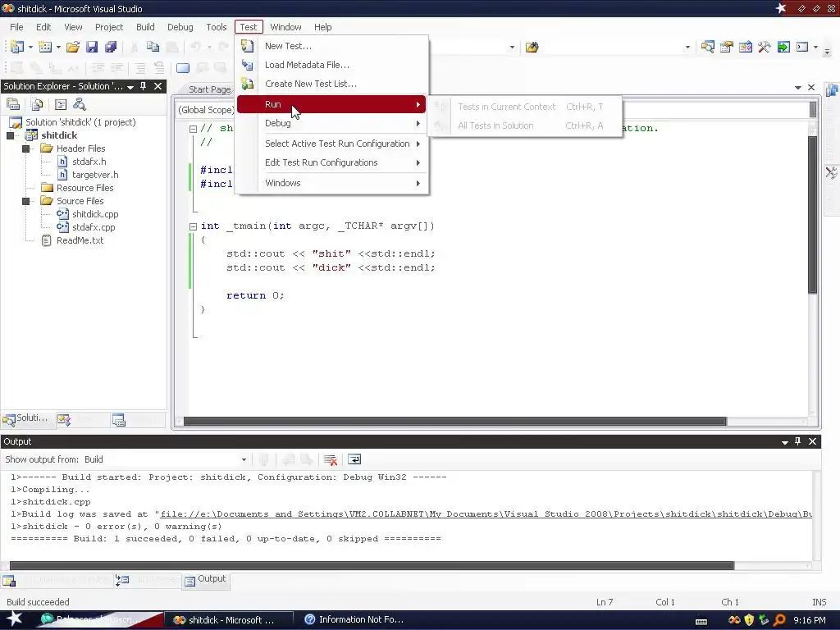Image resolution: width=840 pixels, height=630 pixels.
Task: Collapse the _tmain function outlining box
Action: coord(193,226)
